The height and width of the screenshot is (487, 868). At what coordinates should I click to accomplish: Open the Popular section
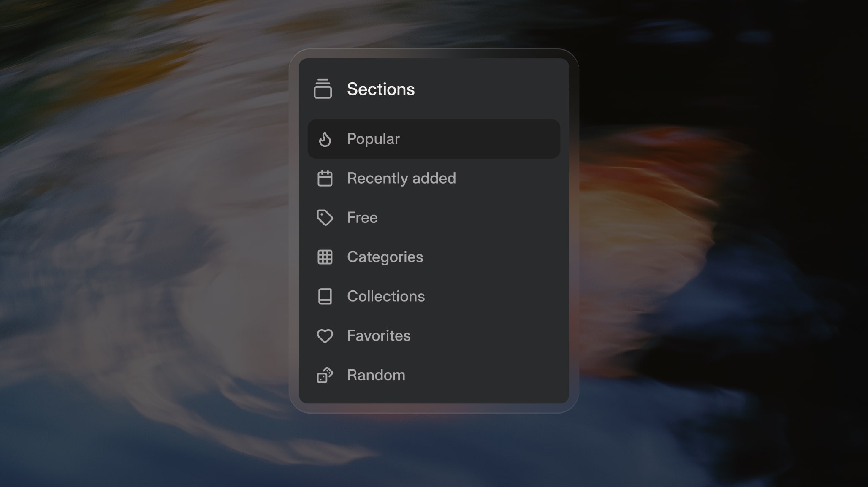373,139
